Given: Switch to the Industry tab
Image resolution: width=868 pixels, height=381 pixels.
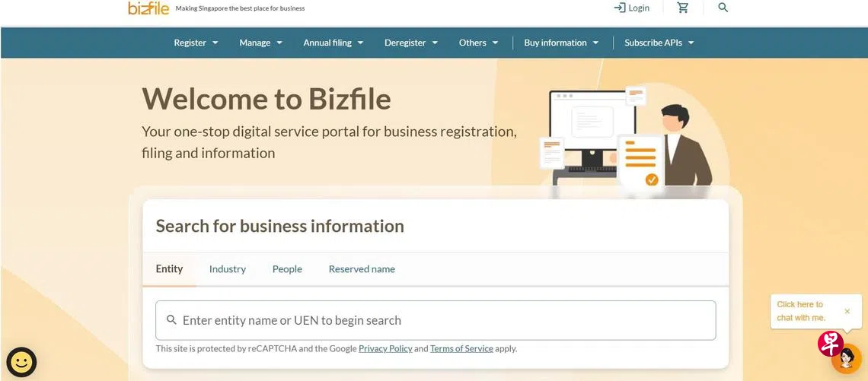Looking at the screenshot, I should [x=228, y=269].
